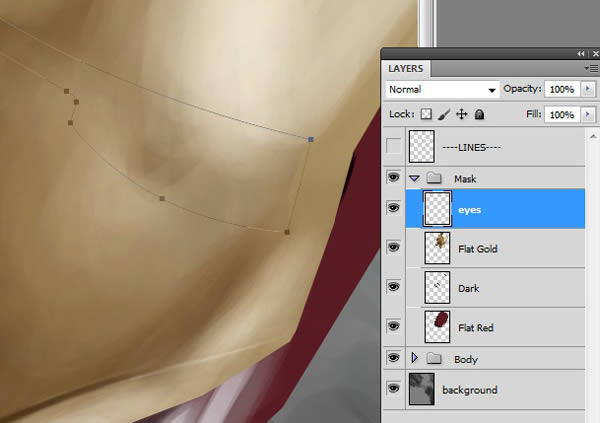Image resolution: width=600 pixels, height=423 pixels.
Task: Select the eyes layer name
Action: 470,210
